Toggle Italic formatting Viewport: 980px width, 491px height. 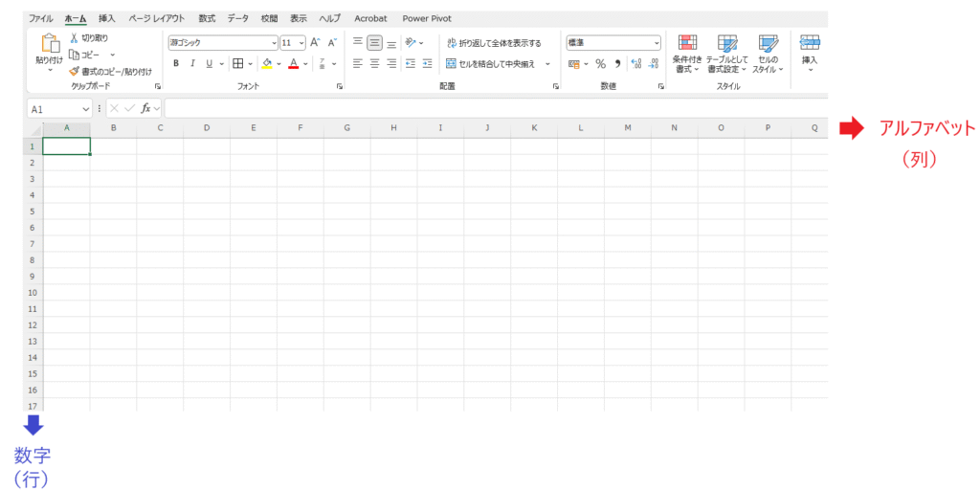[192, 64]
